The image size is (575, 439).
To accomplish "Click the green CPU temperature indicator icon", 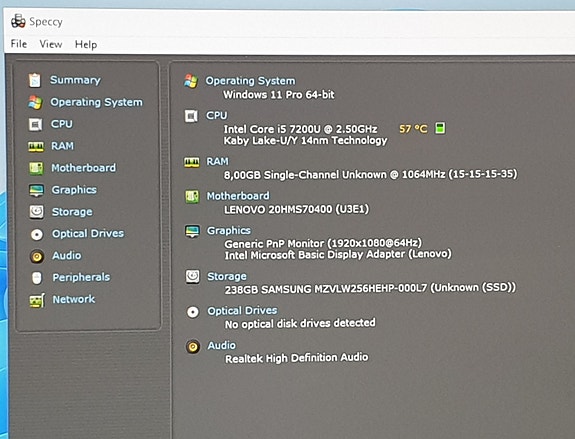I will (x=440, y=128).
